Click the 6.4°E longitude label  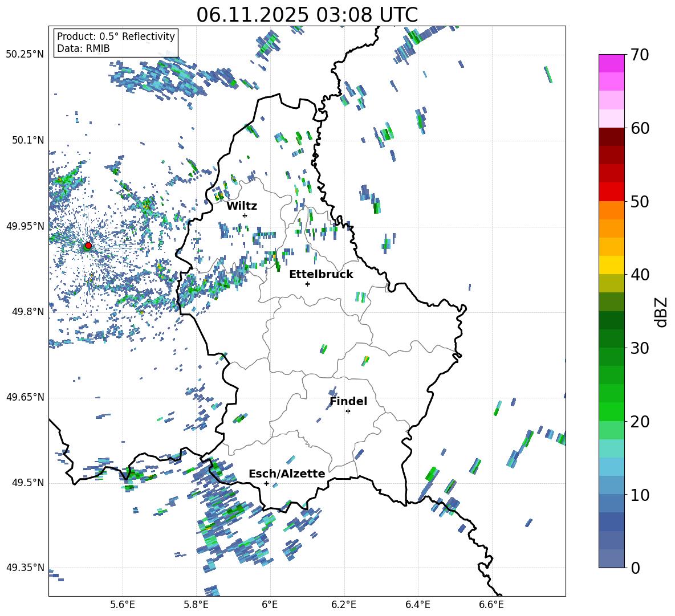[417, 605]
